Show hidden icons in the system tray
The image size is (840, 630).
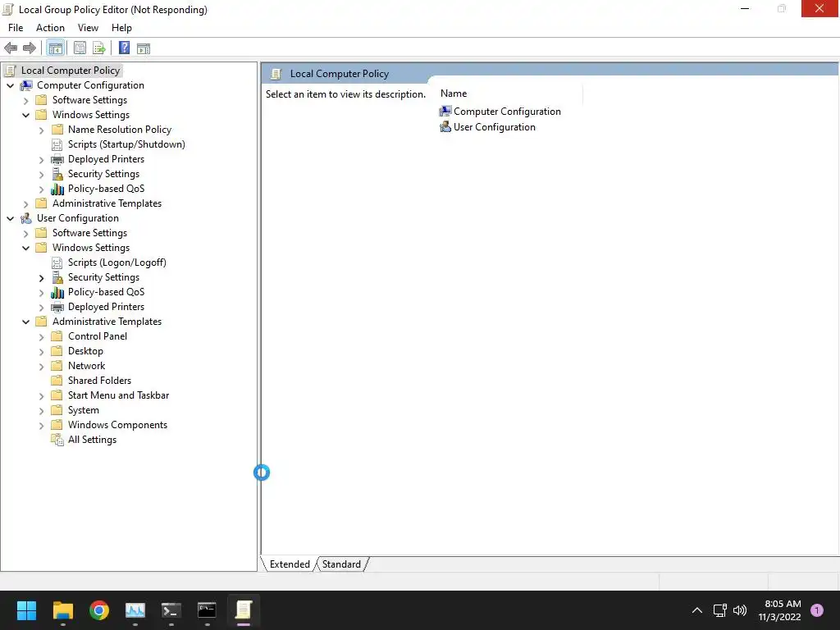pyautogui.click(x=697, y=610)
